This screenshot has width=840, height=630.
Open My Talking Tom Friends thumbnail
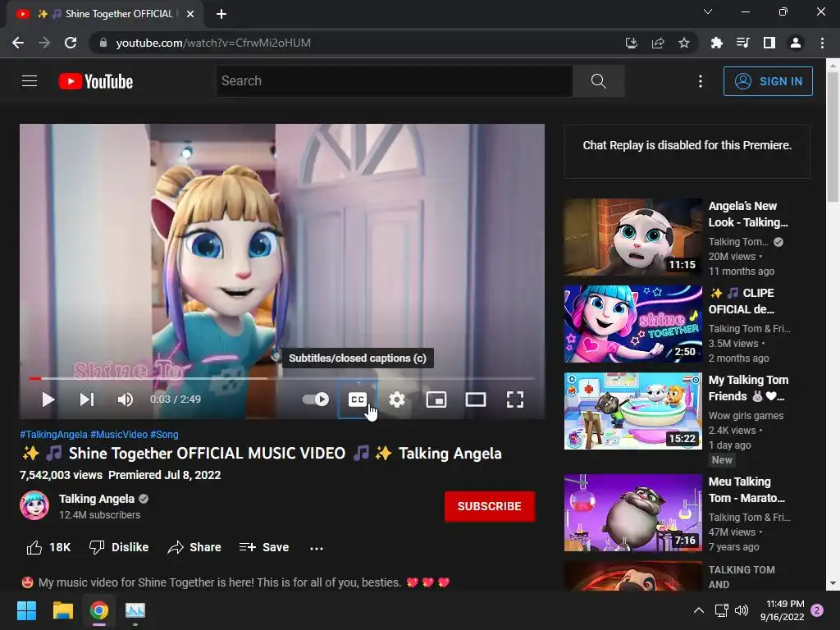(x=632, y=411)
